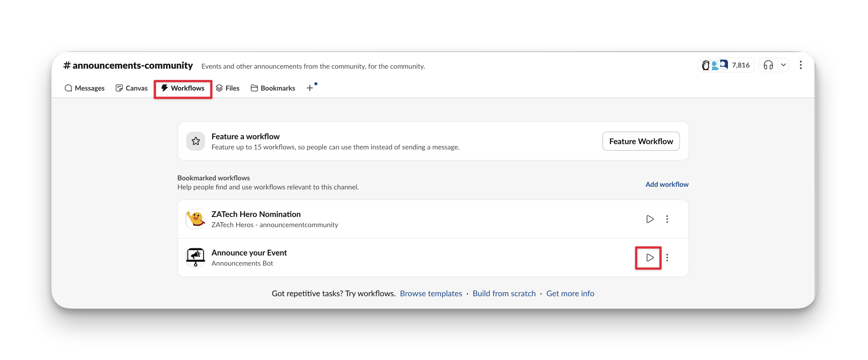The image size is (868, 360).
Task: Open more options for ZATech Hero Nomination
Action: tap(667, 219)
